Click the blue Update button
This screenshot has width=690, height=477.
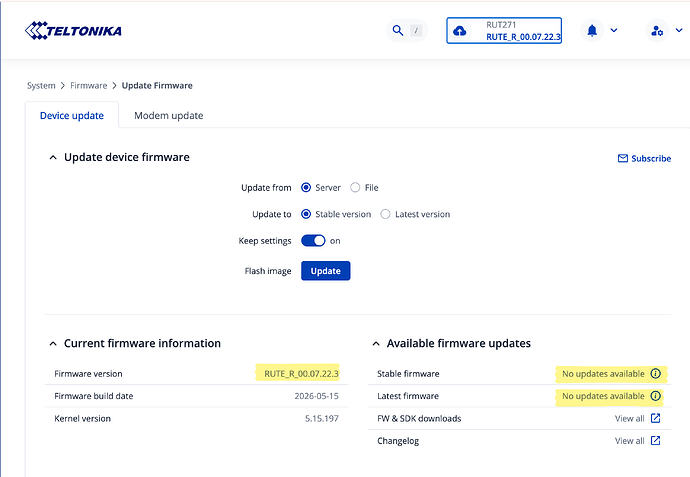(326, 271)
